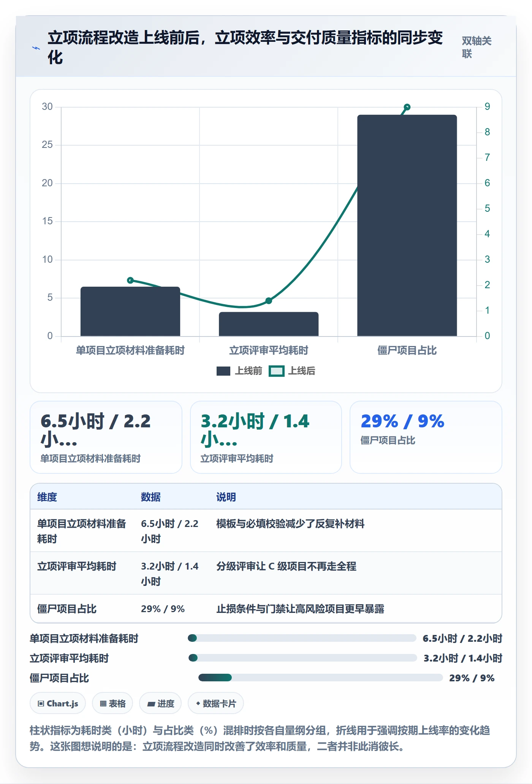
Task: Toggle the 上线后 legend item
Action: point(292,371)
